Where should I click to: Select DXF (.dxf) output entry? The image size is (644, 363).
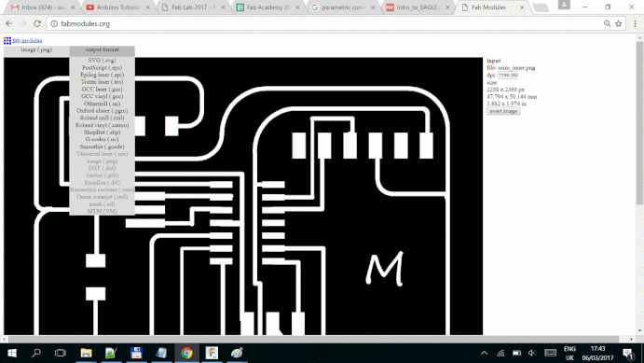102,168
